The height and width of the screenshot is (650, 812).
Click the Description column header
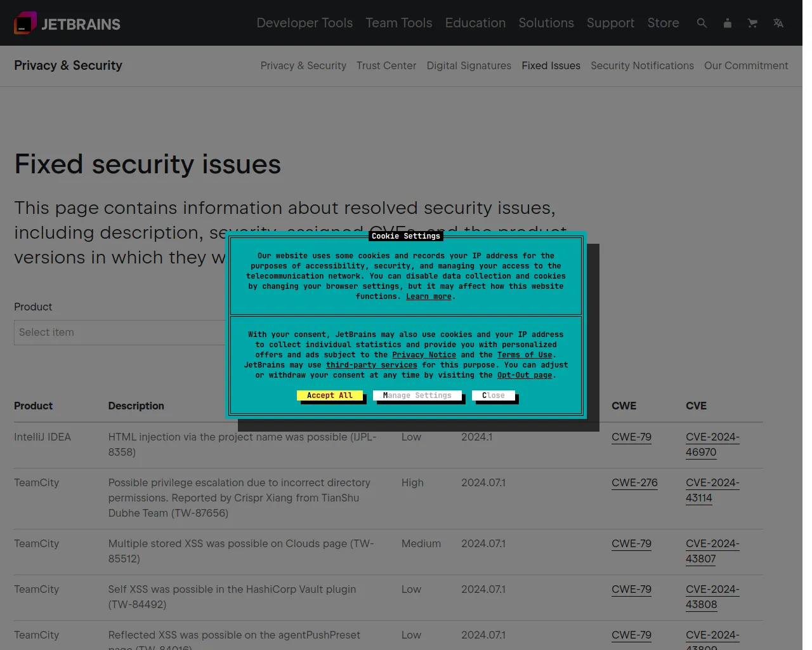tap(136, 406)
